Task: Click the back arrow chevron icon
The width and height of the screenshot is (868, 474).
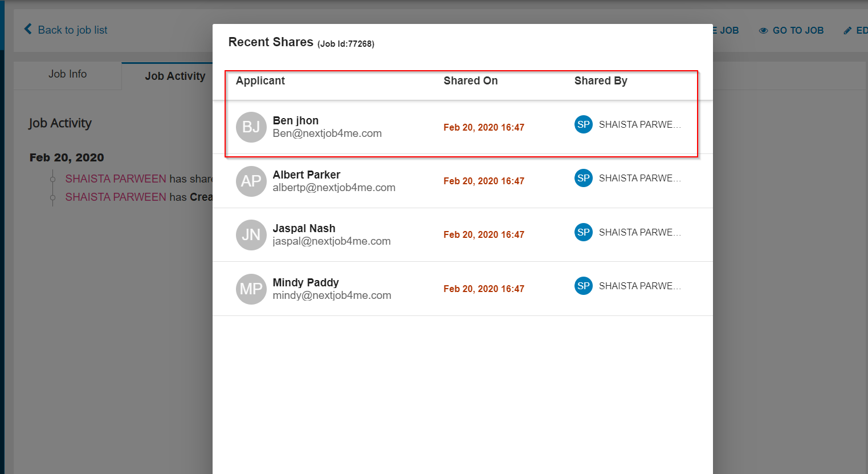Action: click(28, 29)
